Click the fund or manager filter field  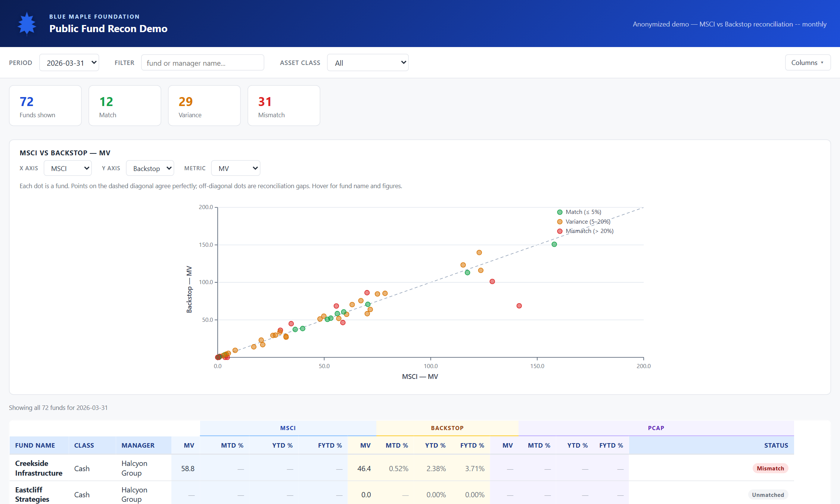tap(203, 63)
